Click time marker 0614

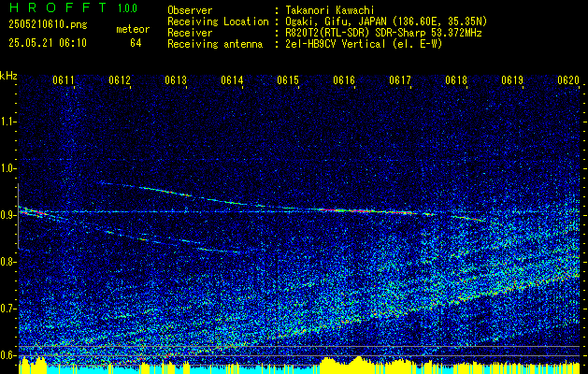pos(232,80)
